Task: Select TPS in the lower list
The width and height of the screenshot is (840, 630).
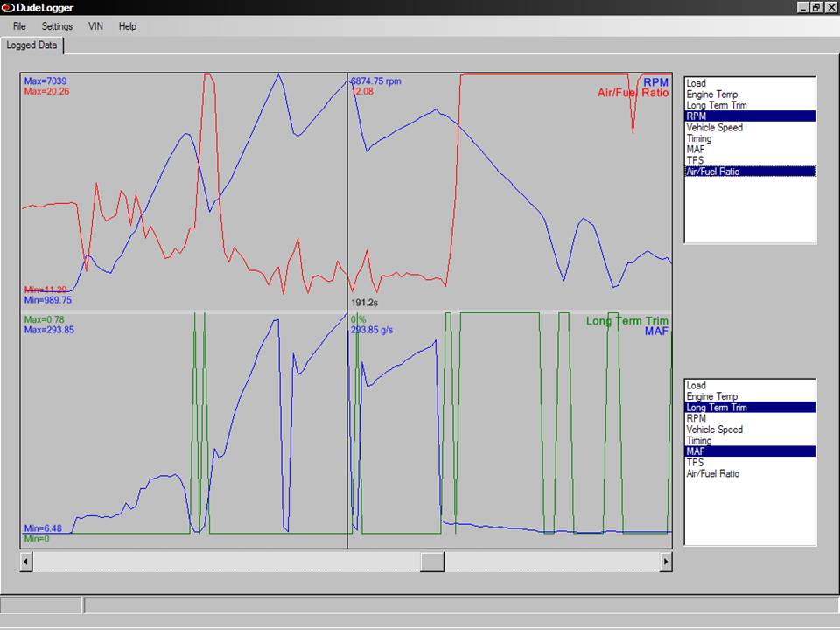Action: 750,463
